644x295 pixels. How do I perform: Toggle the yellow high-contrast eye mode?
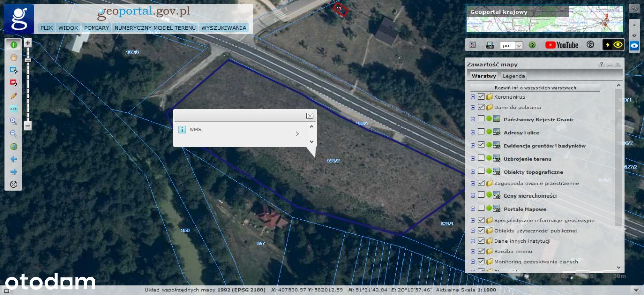tap(613, 45)
